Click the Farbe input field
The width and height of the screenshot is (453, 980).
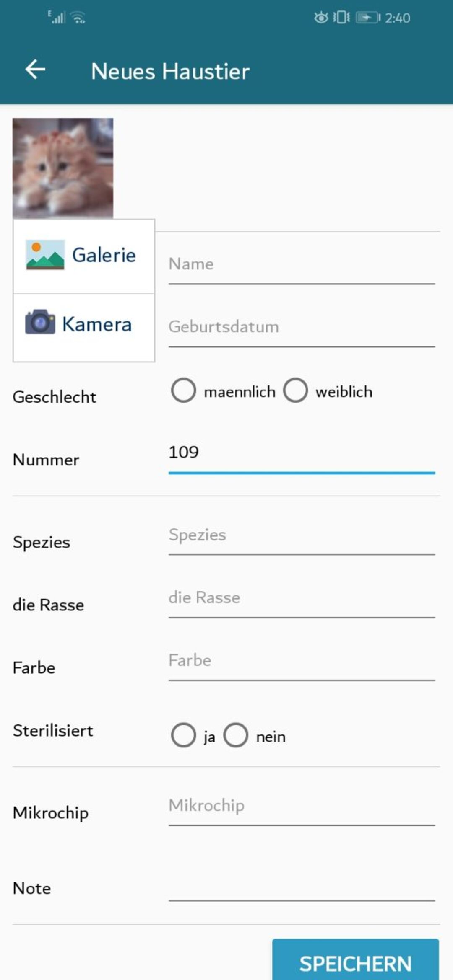[x=301, y=661]
